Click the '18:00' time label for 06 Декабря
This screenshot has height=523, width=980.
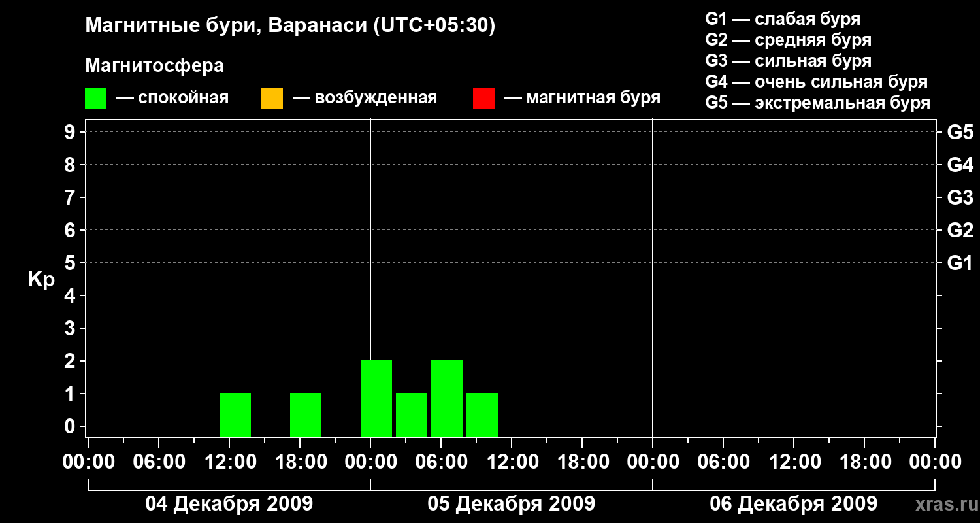pyautogui.click(x=864, y=462)
